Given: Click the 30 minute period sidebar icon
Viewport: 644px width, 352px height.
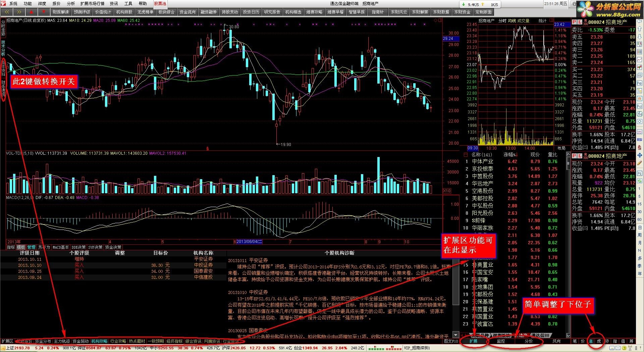Looking at the screenshot, I should pos(640,212).
